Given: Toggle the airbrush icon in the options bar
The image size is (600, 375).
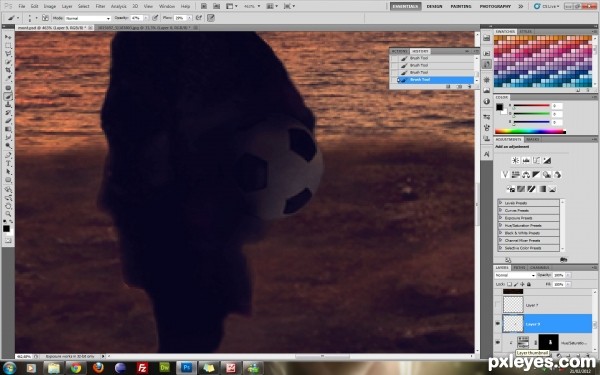Looking at the screenshot, I should [199, 18].
